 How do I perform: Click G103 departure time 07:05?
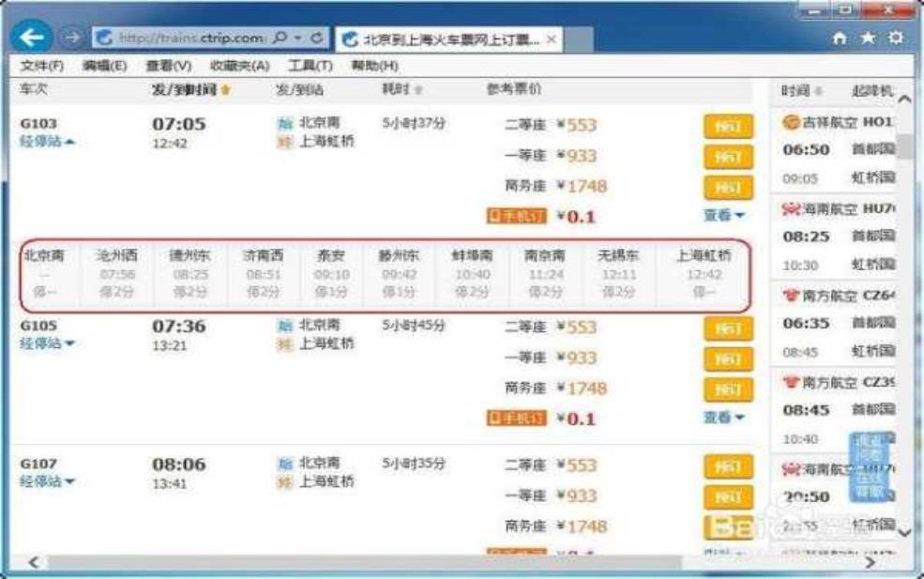pyautogui.click(x=179, y=125)
